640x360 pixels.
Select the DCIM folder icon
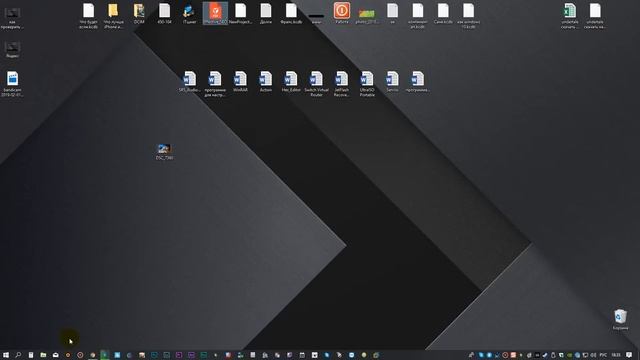[x=139, y=14]
